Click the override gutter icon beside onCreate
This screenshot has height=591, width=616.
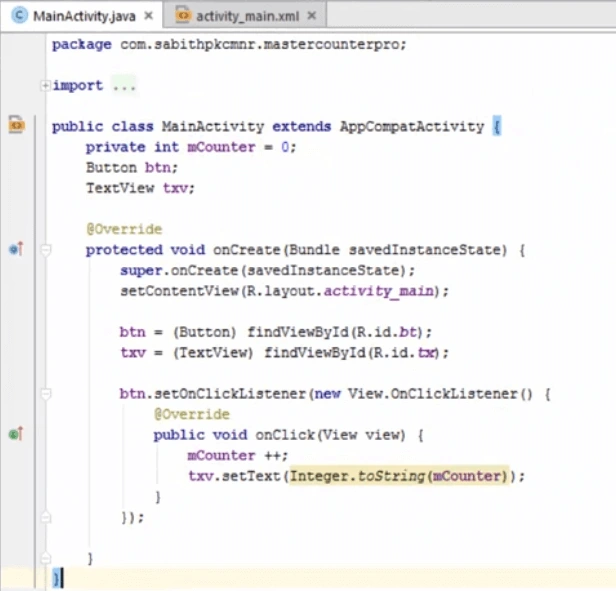point(16,249)
